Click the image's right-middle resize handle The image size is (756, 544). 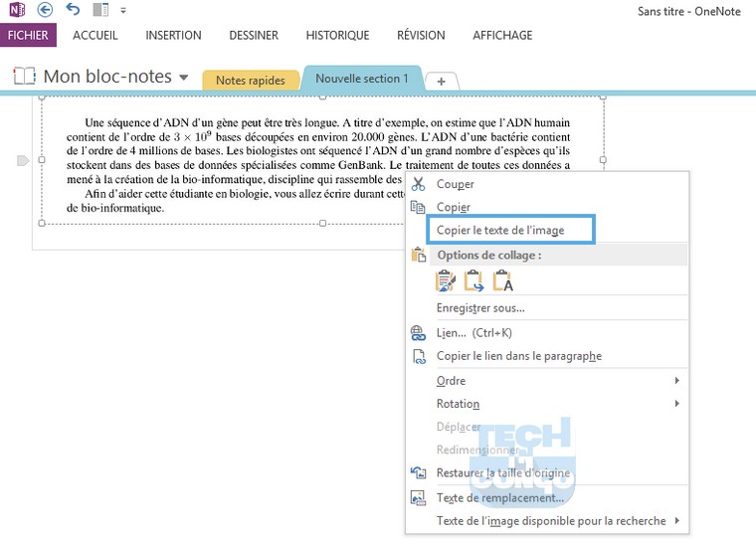[x=603, y=159]
